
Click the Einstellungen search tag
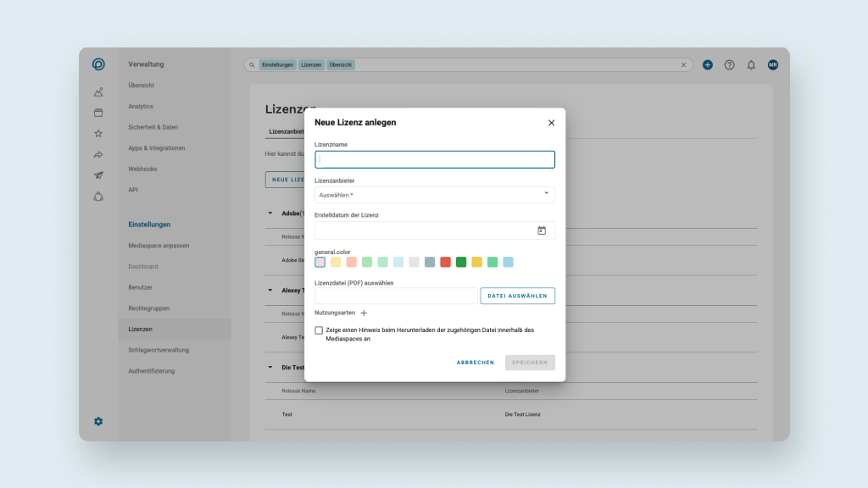tap(277, 64)
